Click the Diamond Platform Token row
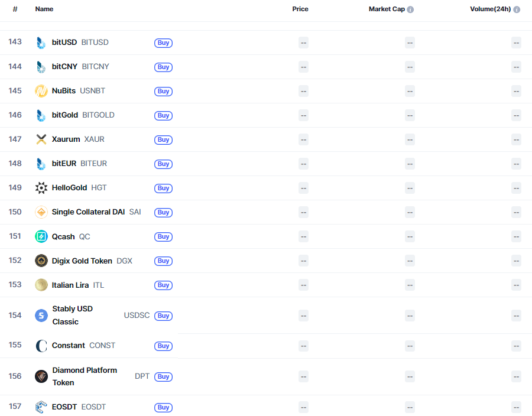 [85, 376]
